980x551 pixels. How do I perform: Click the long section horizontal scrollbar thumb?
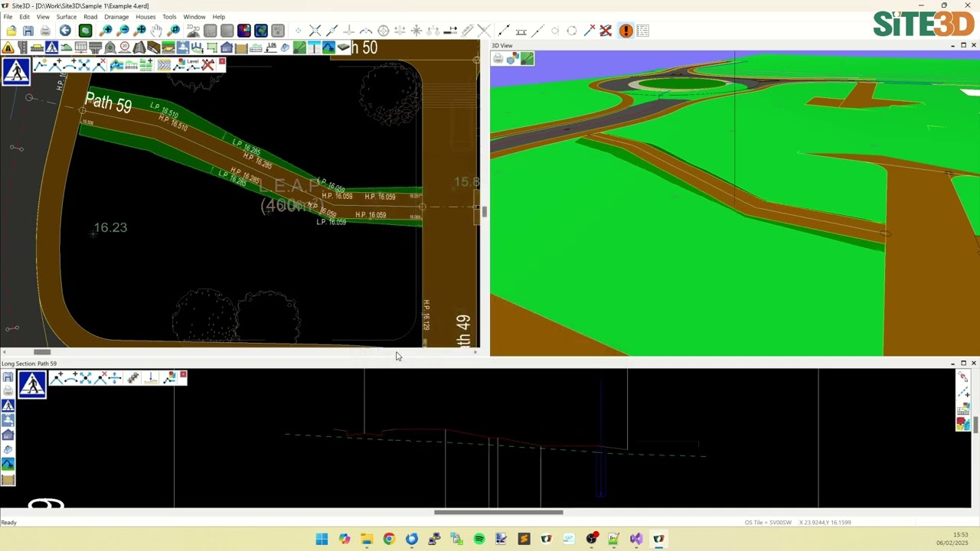pyautogui.click(x=498, y=513)
